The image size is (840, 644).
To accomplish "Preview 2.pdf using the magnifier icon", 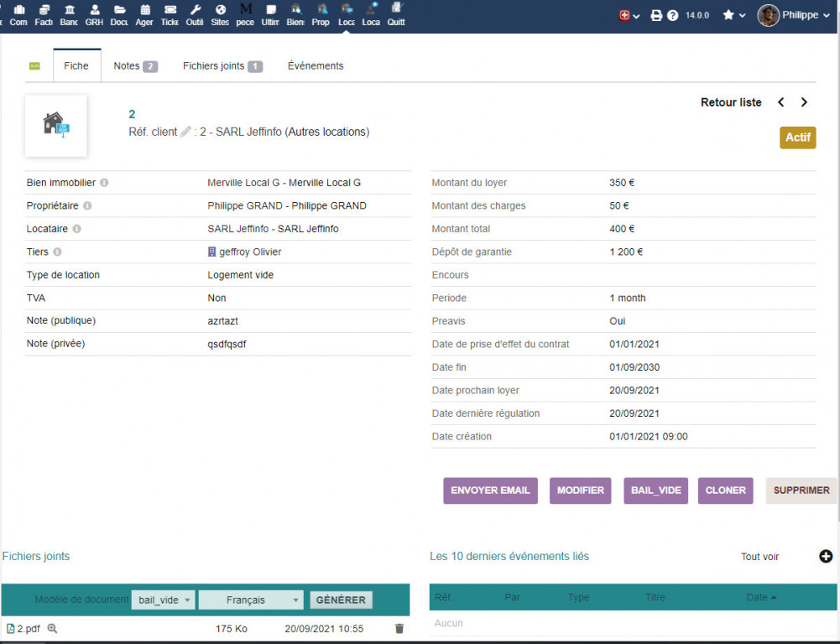I will point(52,628).
